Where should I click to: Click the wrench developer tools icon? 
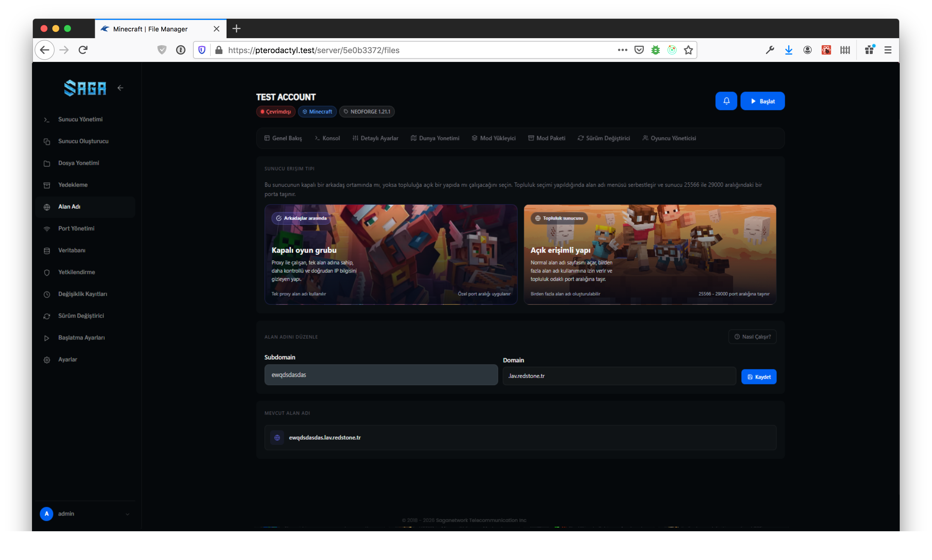click(769, 50)
